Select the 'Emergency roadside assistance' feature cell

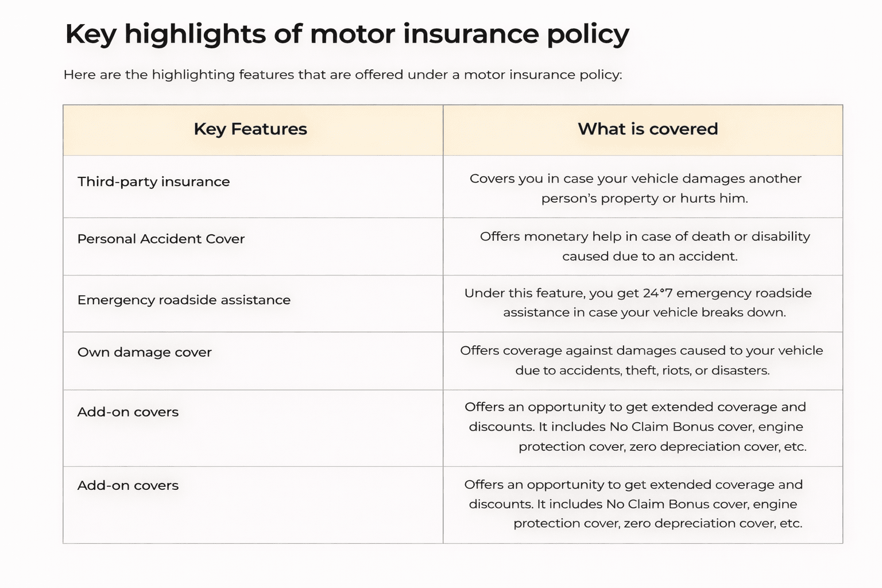184,300
